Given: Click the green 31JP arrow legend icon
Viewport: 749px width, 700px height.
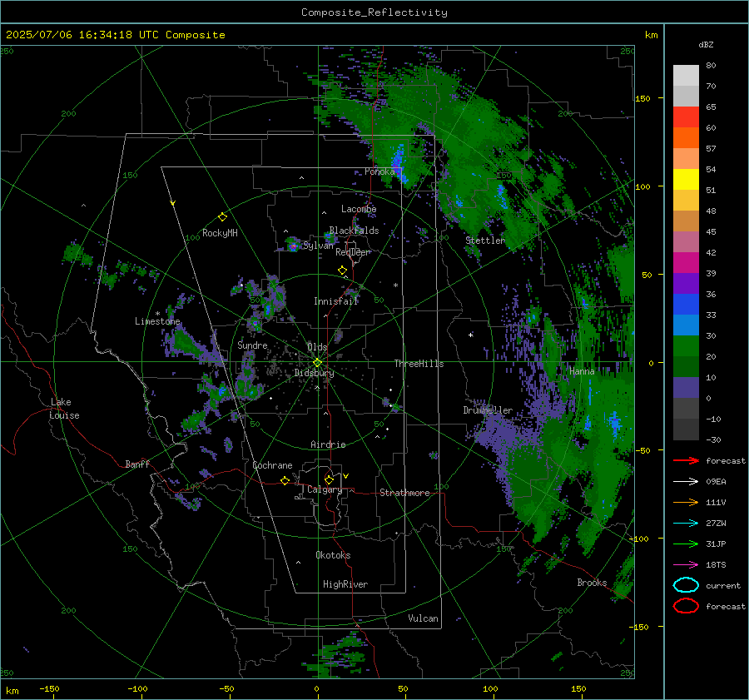Looking at the screenshot, I should (x=686, y=544).
